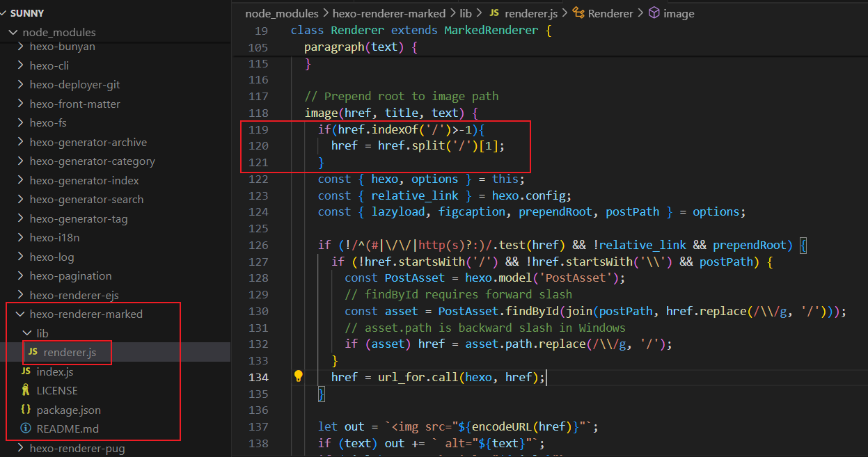The height and width of the screenshot is (457, 868).
Task: Expand the hexo-cli folder
Action: click(x=20, y=65)
